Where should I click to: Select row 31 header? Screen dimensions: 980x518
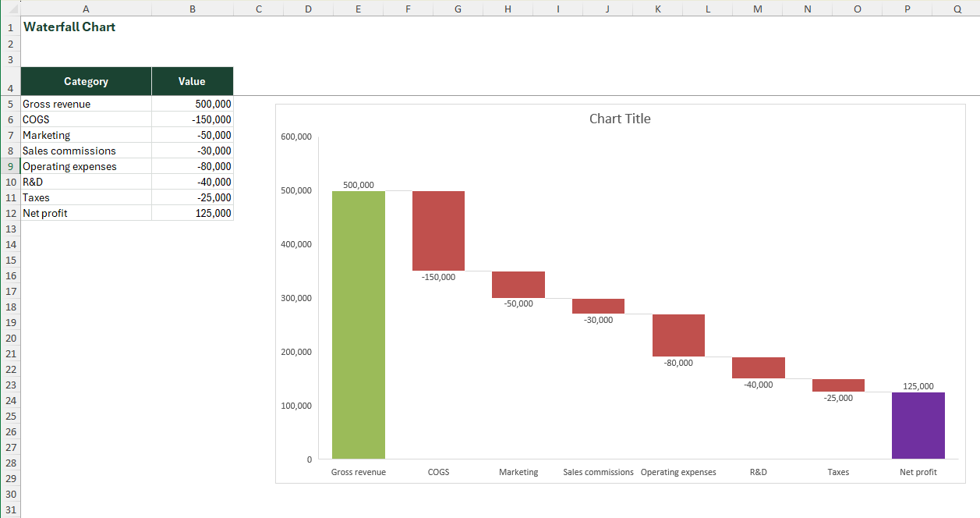tap(10, 509)
